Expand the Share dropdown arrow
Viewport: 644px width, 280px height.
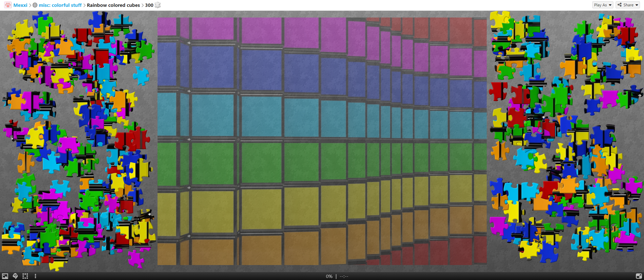pyautogui.click(x=637, y=5)
